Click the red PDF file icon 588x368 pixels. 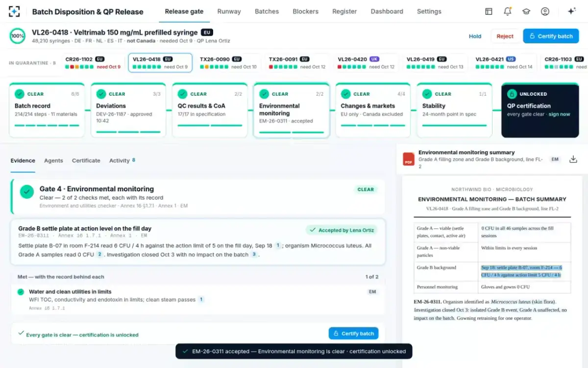(x=409, y=159)
